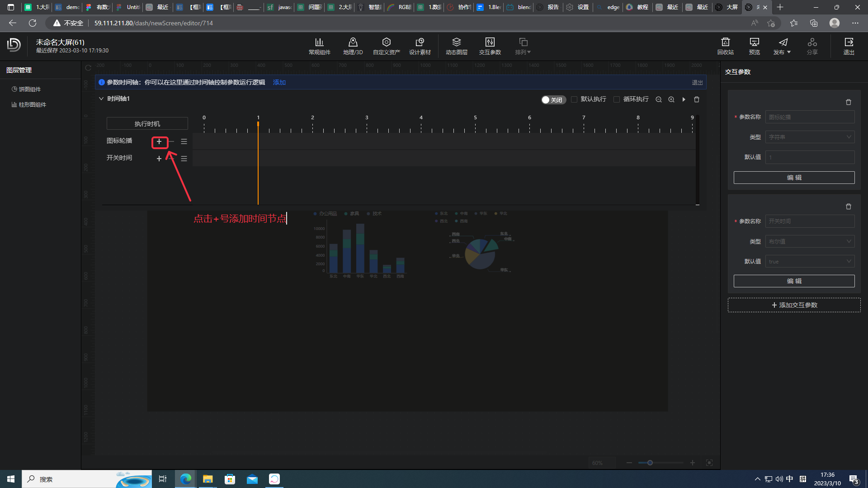Open 排列 arrange dropdown

523,46
